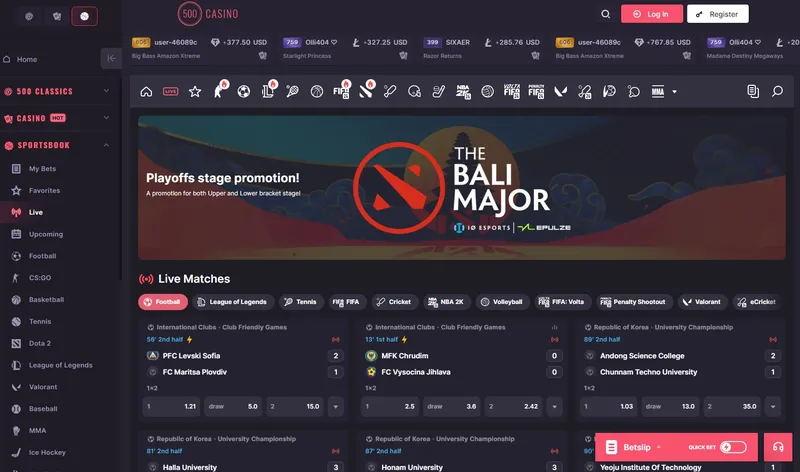The width and height of the screenshot is (800, 472).
Task: Open bet slip document icon in sports toolbar
Action: click(752, 91)
